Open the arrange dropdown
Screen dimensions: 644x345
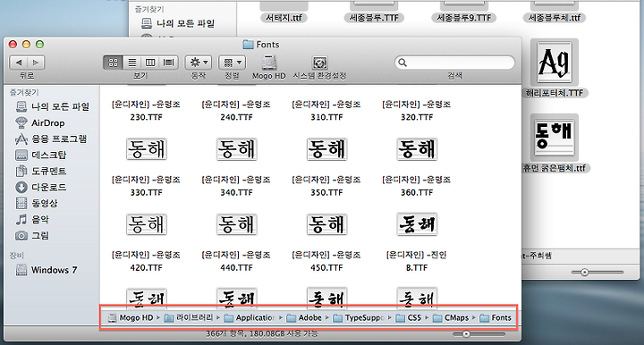pos(232,63)
